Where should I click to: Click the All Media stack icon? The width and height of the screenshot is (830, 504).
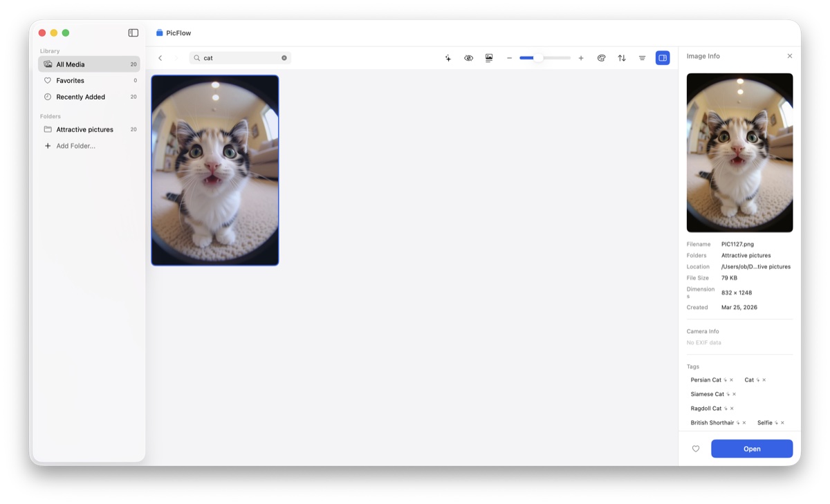click(x=48, y=64)
